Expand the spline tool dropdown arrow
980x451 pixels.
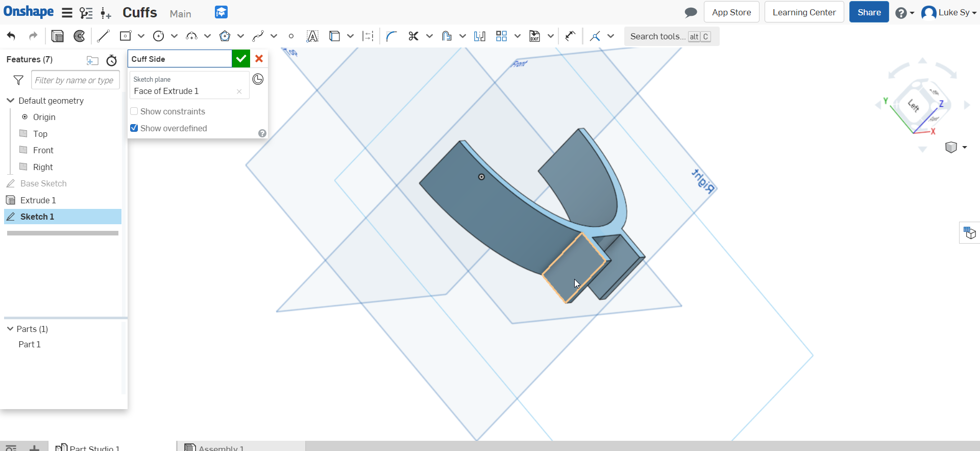pos(274,36)
